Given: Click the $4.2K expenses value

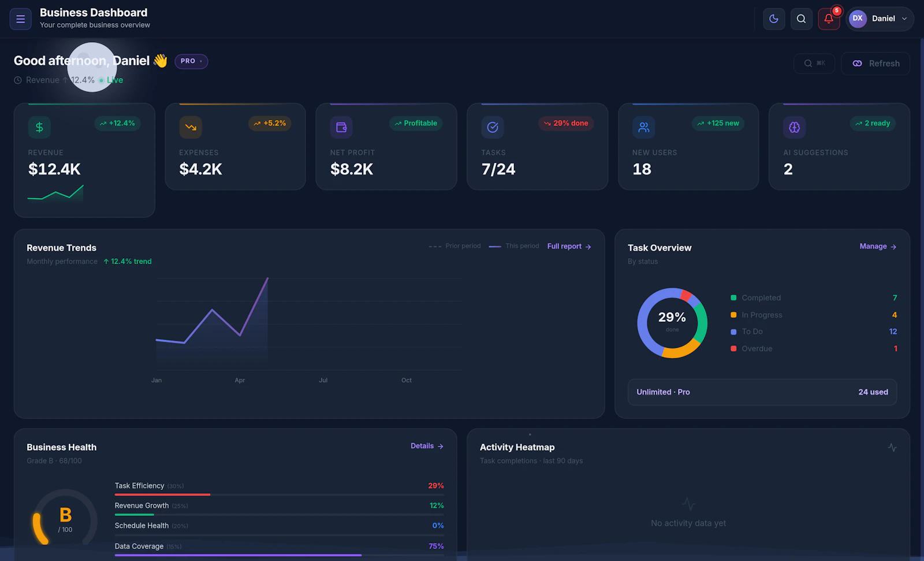Looking at the screenshot, I should pos(200,169).
